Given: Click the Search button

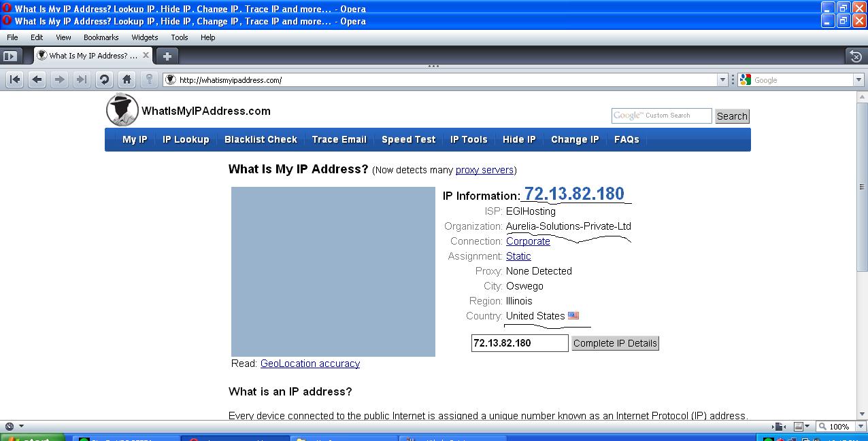Looking at the screenshot, I should point(732,116).
